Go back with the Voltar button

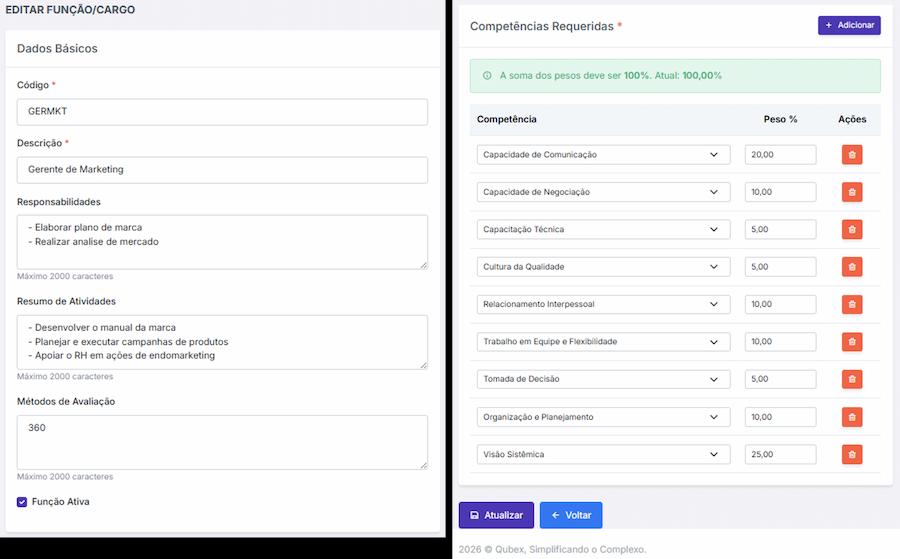tap(571, 515)
